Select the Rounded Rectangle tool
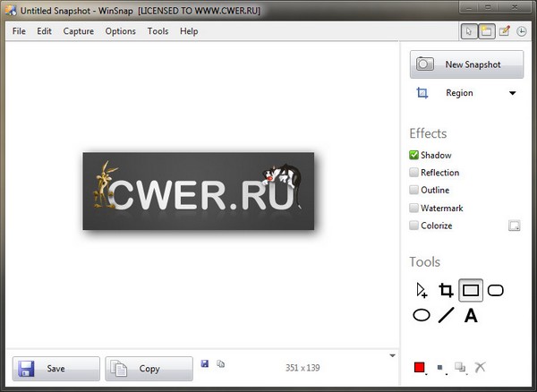This screenshot has width=537, height=392. pyautogui.click(x=495, y=290)
